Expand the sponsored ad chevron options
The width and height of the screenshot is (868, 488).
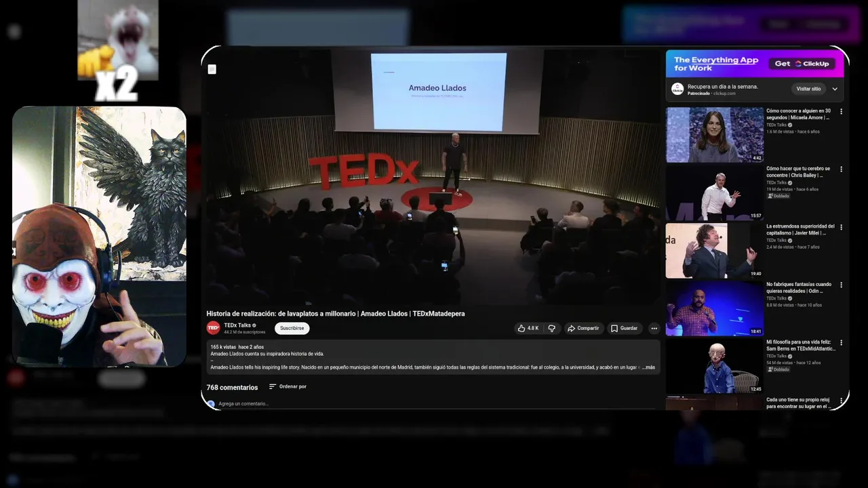(x=835, y=89)
